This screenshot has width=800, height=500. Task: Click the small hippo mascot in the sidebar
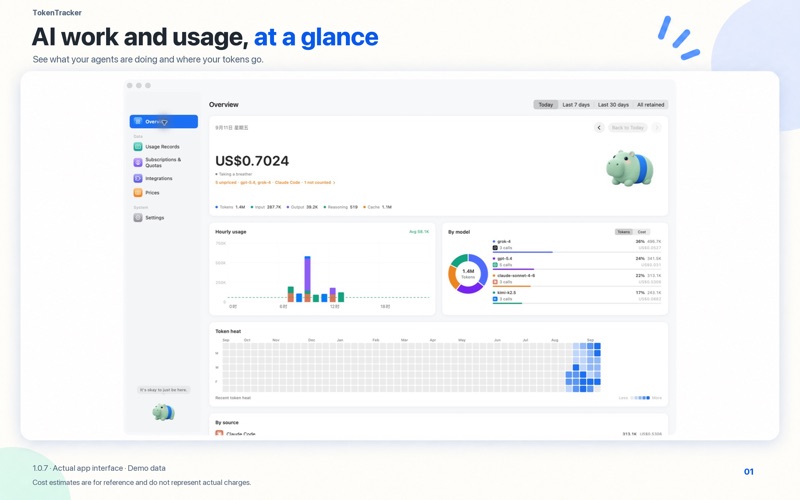(164, 412)
